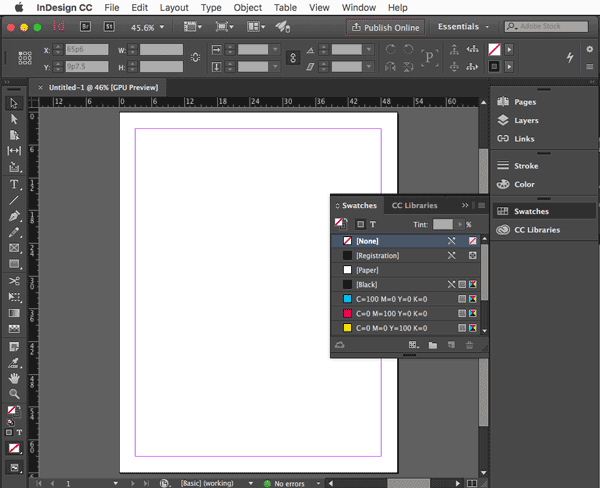Viewport: 600px width, 488px height.
Task: Click the reference point locator grid
Action: coord(25,58)
